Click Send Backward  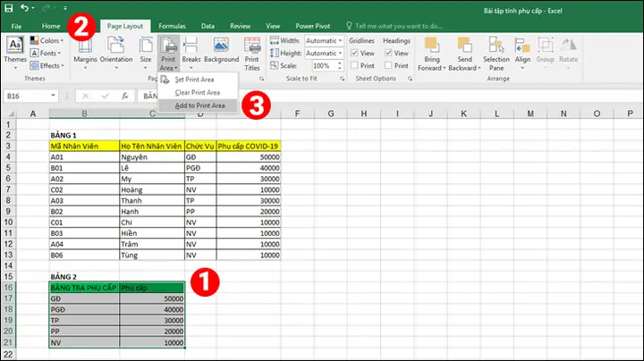[x=464, y=54]
